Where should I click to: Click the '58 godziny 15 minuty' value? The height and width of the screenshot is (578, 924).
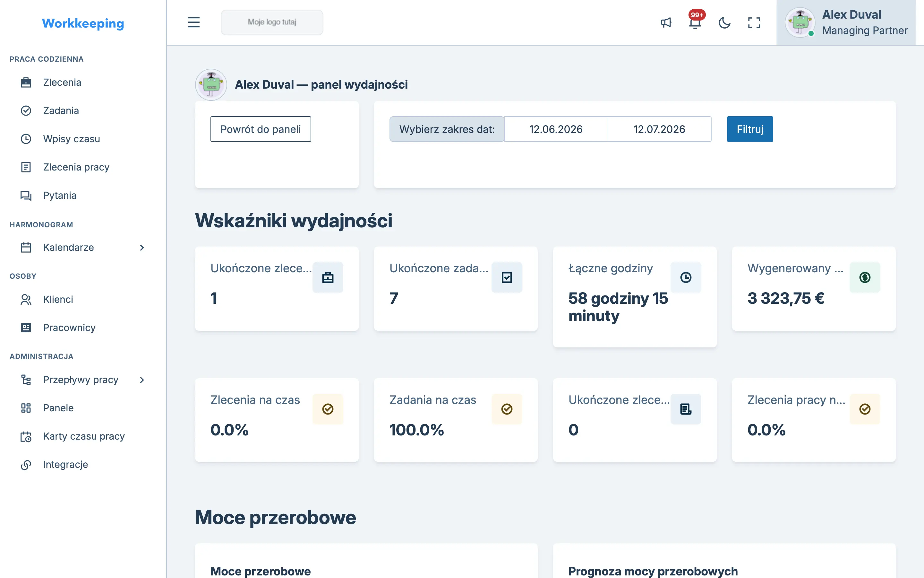pyautogui.click(x=618, y=307)
